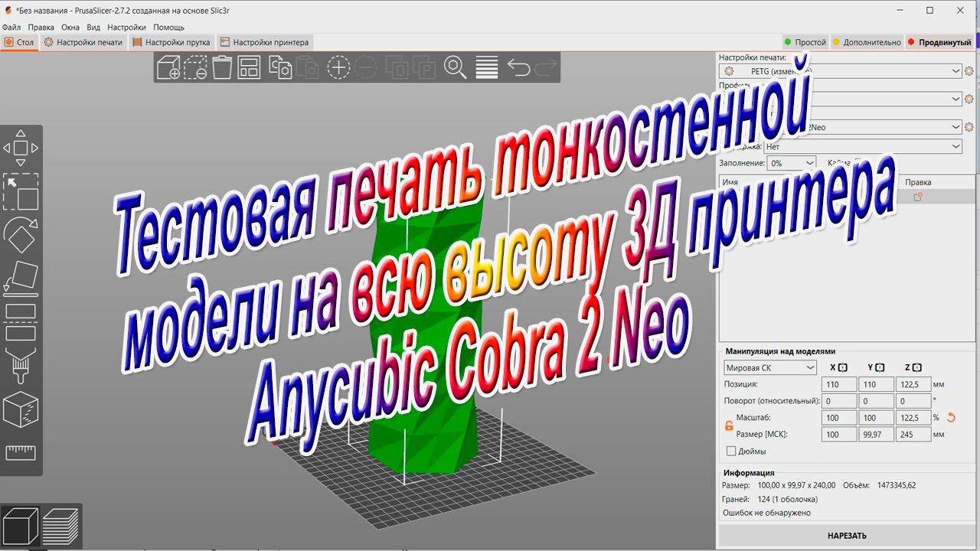Select Продвинутый mode

[939, 42]
